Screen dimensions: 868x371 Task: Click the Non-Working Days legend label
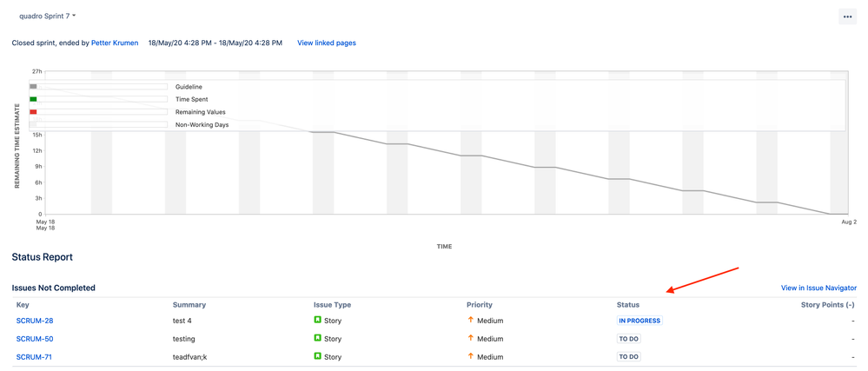point(202,124)
